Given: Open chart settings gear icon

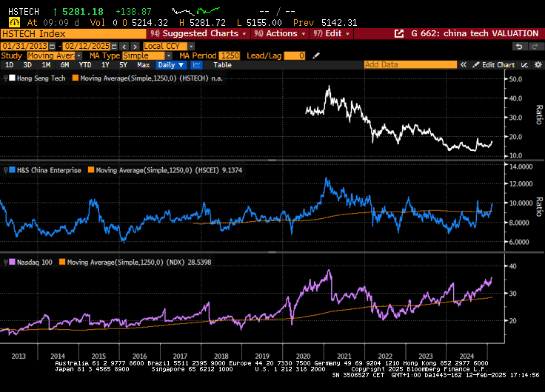Looking at the screenshot, I should pos(538,65).
